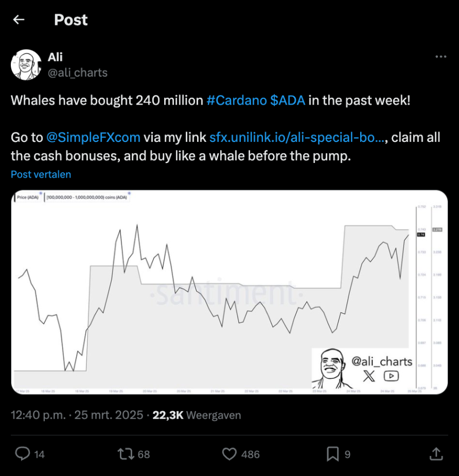Click the 22,3K Weergaven views count
Viewport: 459px width, 476px height.
click(x=168, y=415)
